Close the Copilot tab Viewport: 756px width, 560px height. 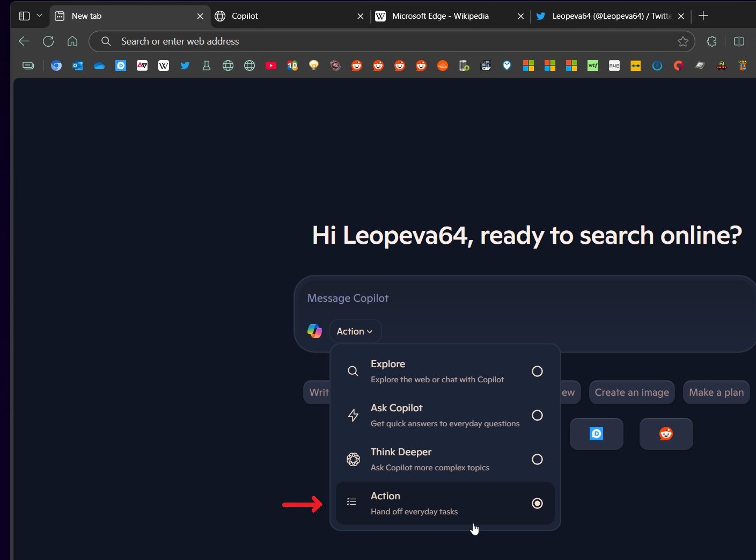click(361, 16)
